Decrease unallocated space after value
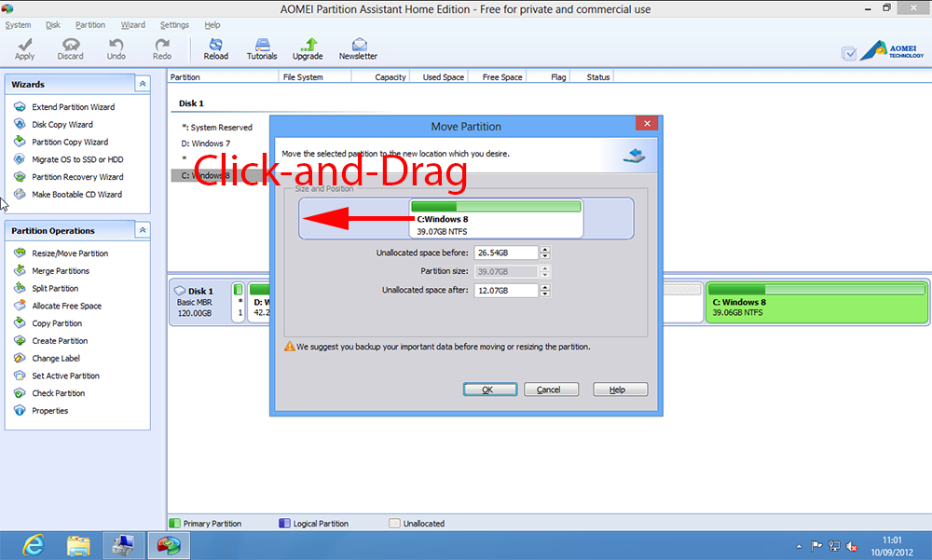This screenshot has height=560, width=932. (545, 294)
